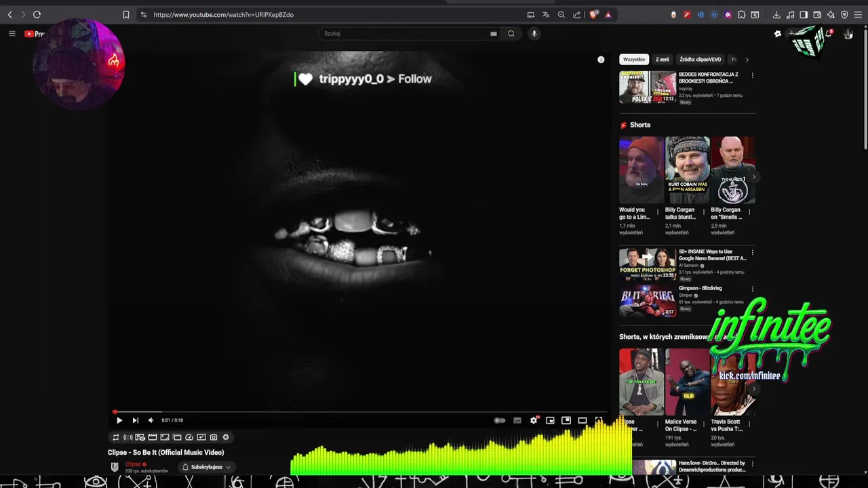
Task: Open the browser downloads icon
Action: [x=776, y=14]
